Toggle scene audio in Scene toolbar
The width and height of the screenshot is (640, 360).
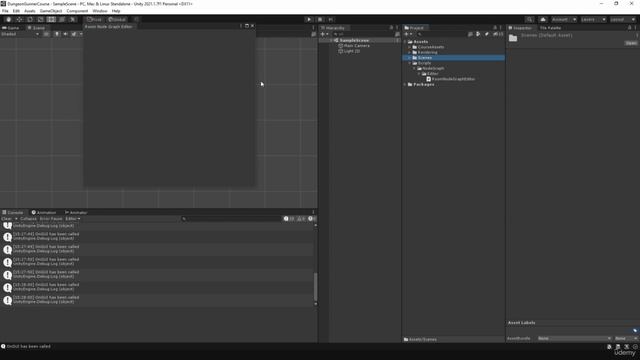[65, 34]
